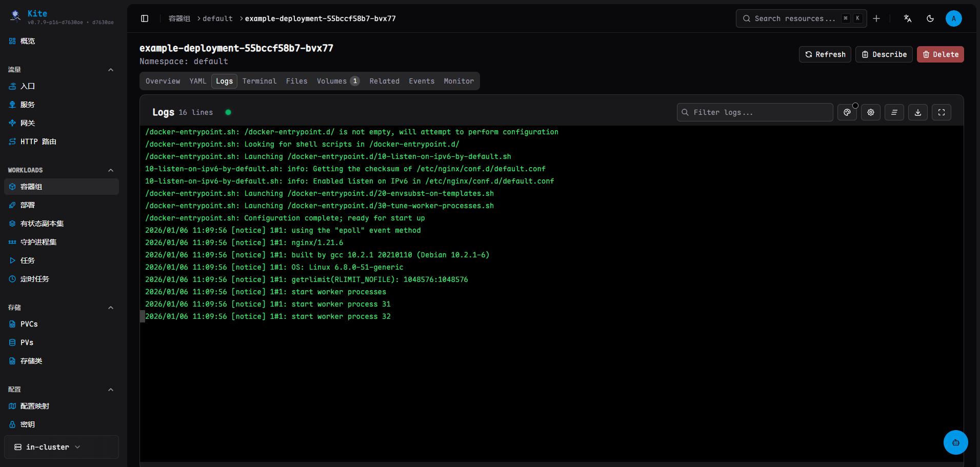Switch to dark mode moon icon
Image resolution: width=980 pixels, height=467 pixels.
click(930, 18)
